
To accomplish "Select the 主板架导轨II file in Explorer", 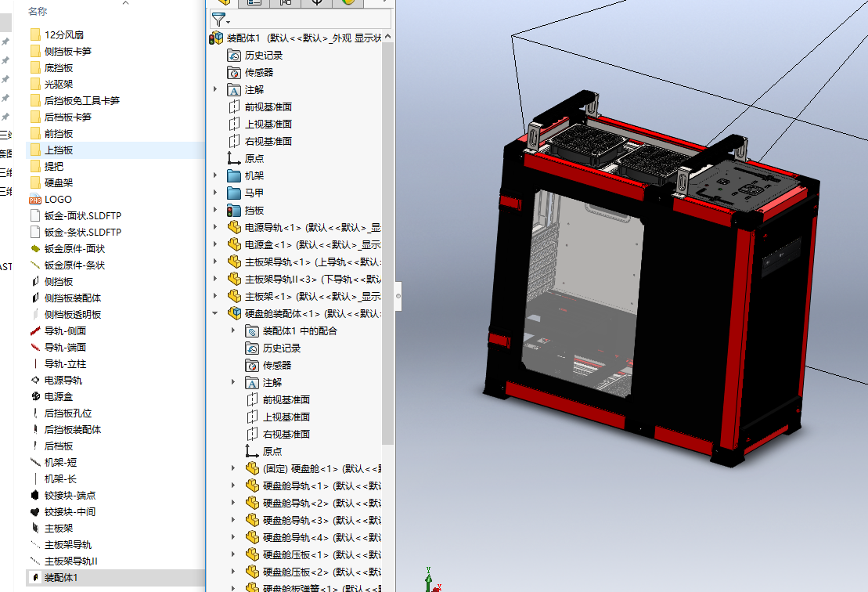I will pyautogui.click(x=71, y=561).
